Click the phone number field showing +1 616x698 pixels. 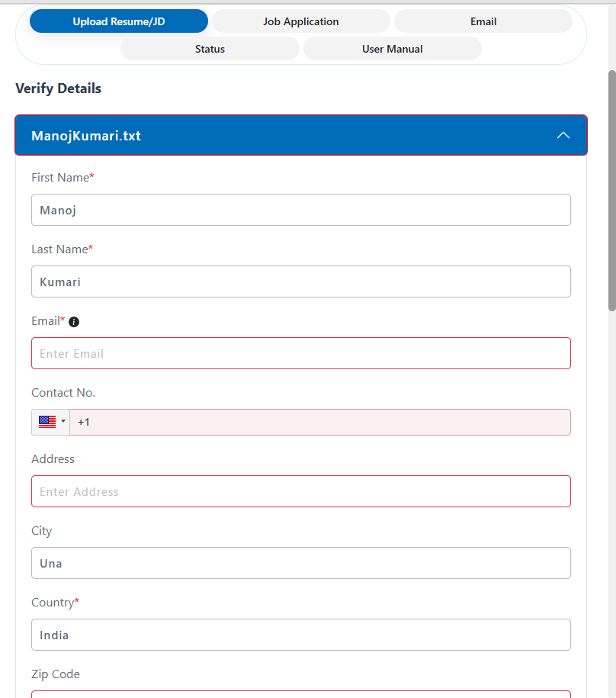click(320, 422)
